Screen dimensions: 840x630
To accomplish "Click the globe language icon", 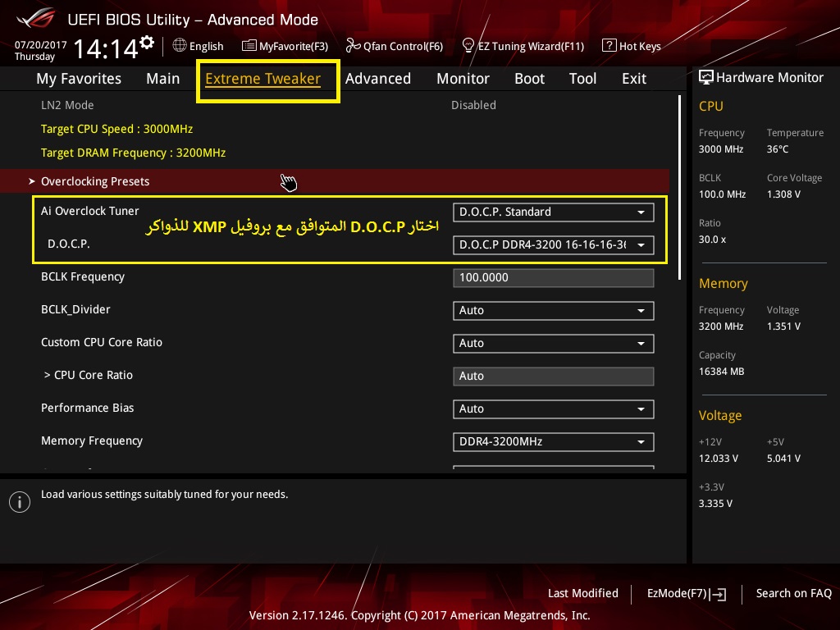I will pyautogui.click(x=180, y=46).
